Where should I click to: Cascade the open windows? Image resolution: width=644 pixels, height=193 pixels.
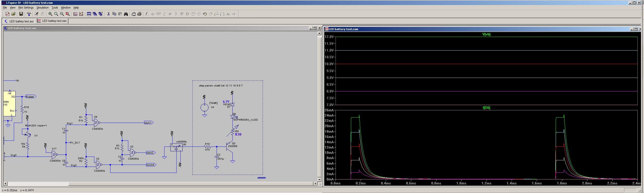(95, 14)
